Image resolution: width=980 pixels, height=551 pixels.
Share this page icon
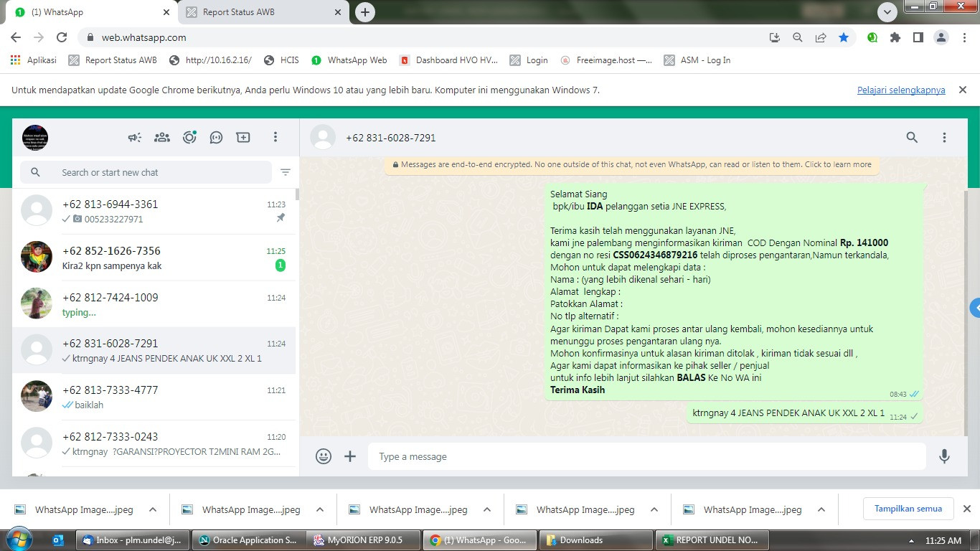pos(820,37)
